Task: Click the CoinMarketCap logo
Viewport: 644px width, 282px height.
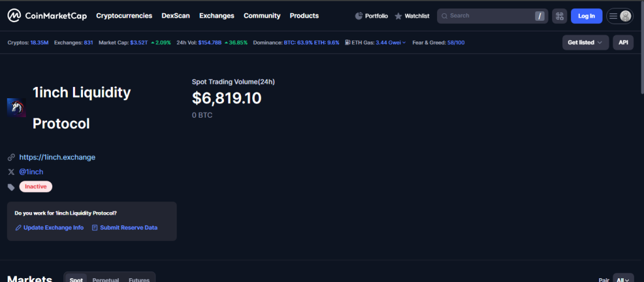Action: pos(47,16)
